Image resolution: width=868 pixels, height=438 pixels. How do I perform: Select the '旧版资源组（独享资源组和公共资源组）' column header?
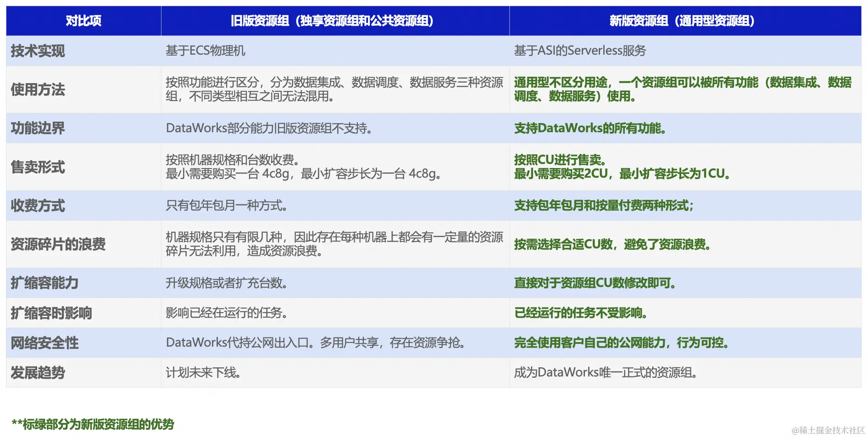[335, 21]
